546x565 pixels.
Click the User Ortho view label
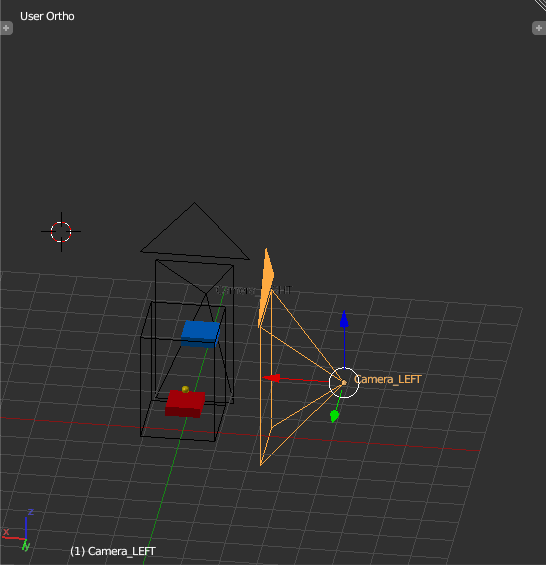pos(47,16)
